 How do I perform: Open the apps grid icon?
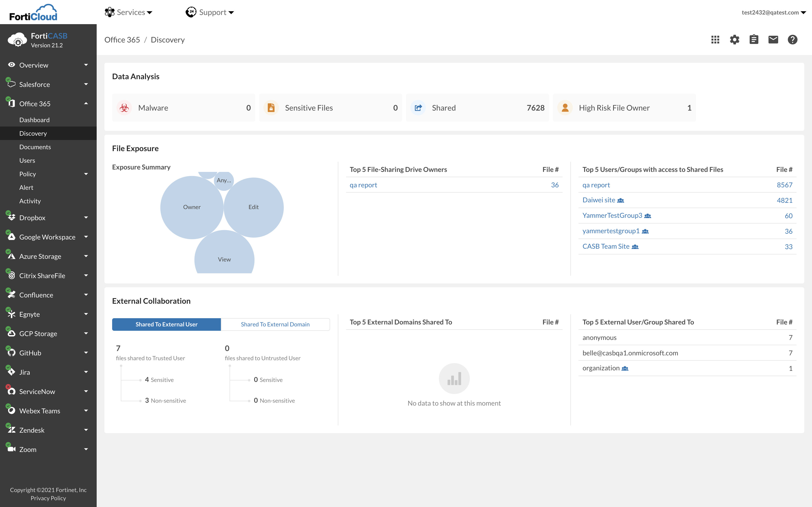(715, 40)
